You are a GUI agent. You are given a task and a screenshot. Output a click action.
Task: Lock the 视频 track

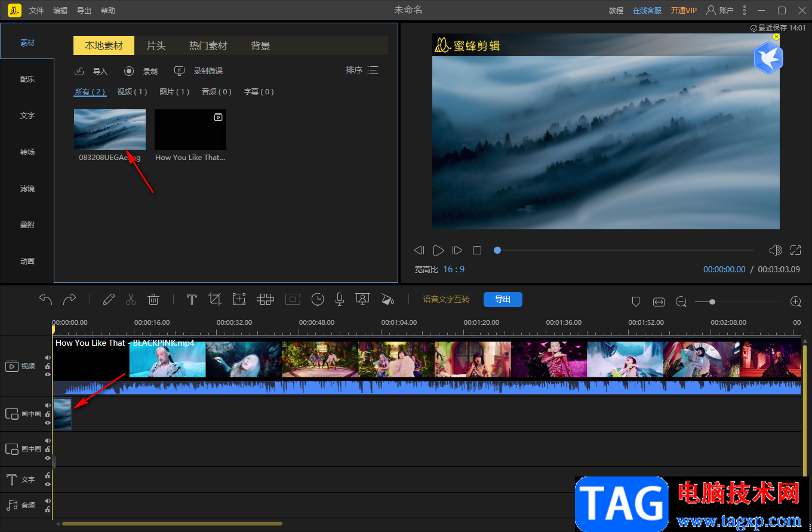(x=48, y=366)
